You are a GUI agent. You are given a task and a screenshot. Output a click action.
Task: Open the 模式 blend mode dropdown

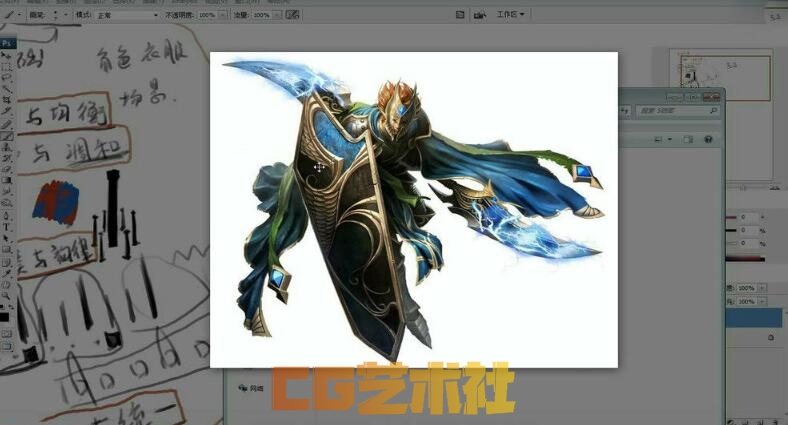tap(127, 15)
